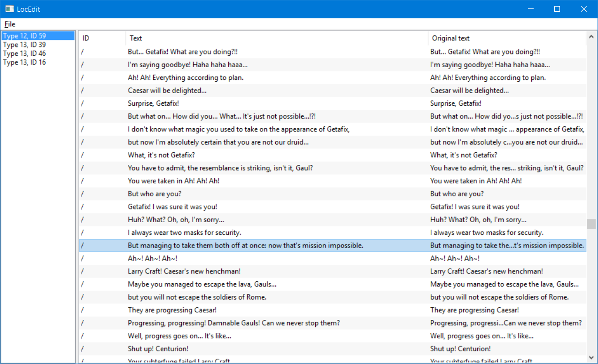Select Text cell 'But who are you?'

pos(155,194)
